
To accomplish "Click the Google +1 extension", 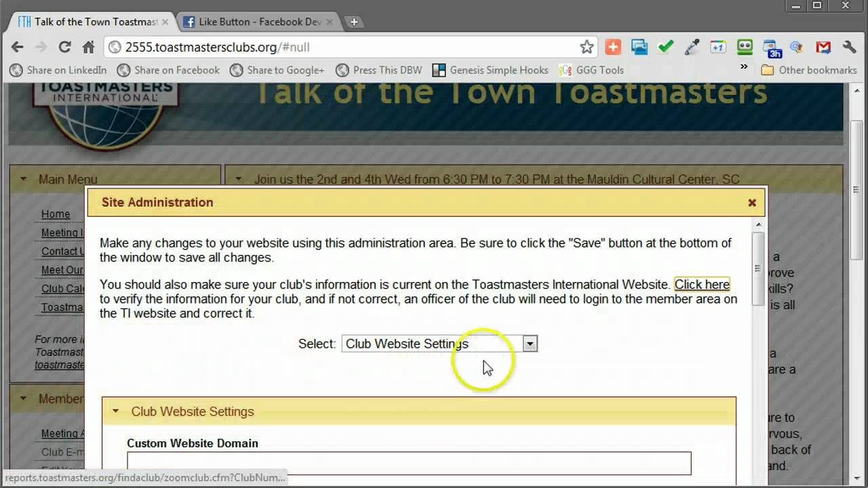I will tap(718, 47).
